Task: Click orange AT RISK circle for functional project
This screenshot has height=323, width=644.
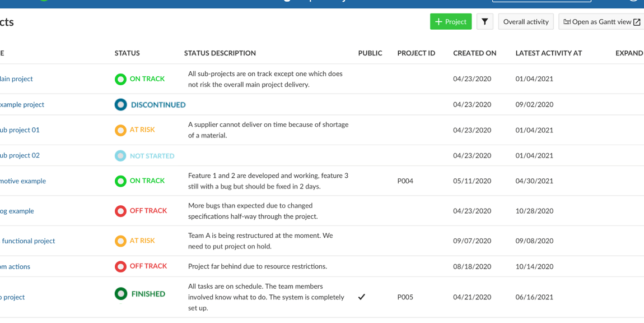Action: [x=120, y=241]
